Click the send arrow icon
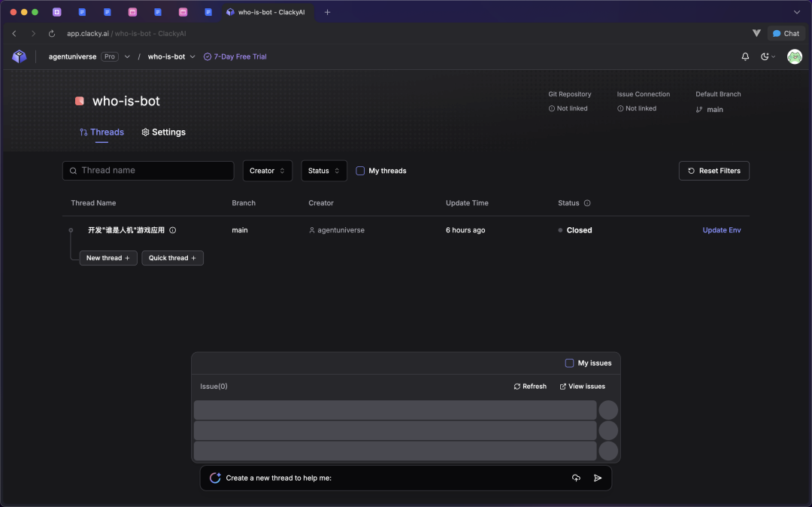Image resolution: width=812 pixels, height=507 pixels. click(598, 478)
